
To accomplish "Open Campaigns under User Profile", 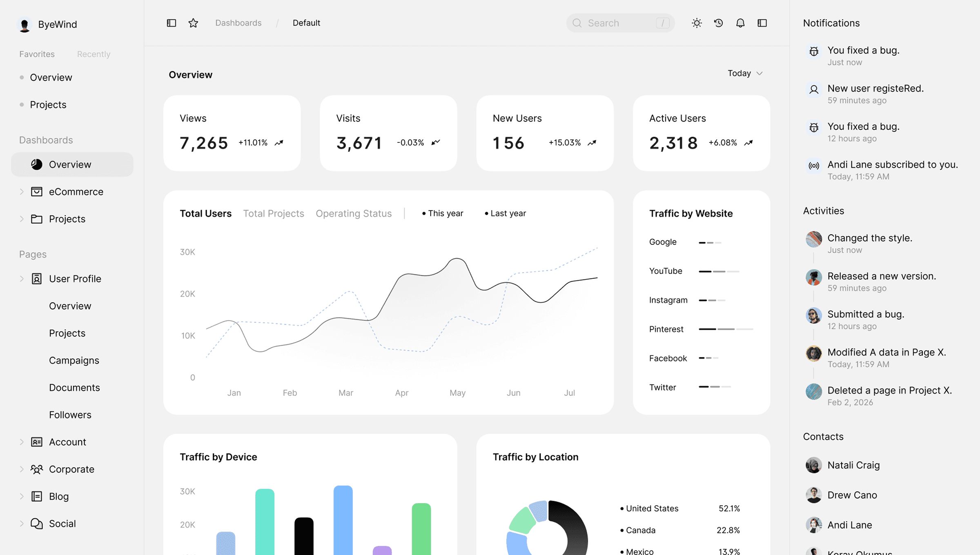I will point(74,360).
